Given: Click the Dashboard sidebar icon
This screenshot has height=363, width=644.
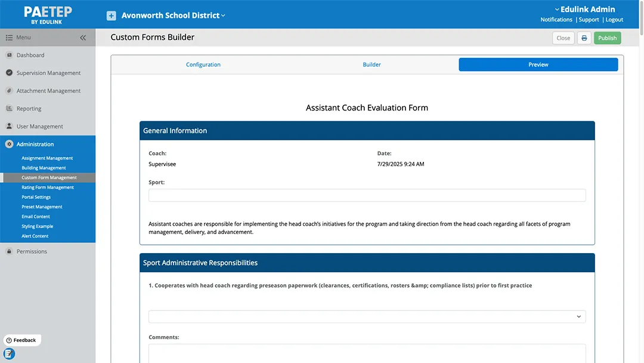Looking at the screenshot, I should (x=9, y=55).
